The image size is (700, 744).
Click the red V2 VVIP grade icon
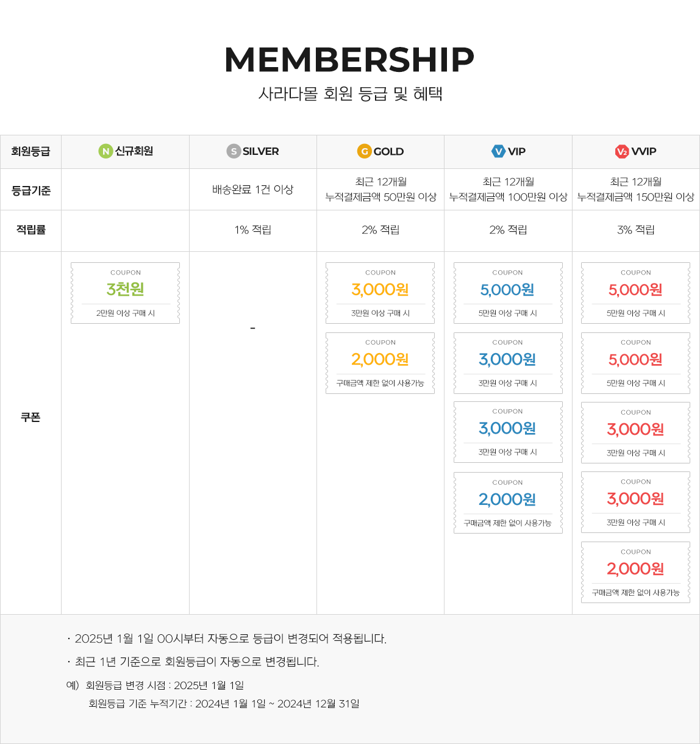tap(621, 151)
